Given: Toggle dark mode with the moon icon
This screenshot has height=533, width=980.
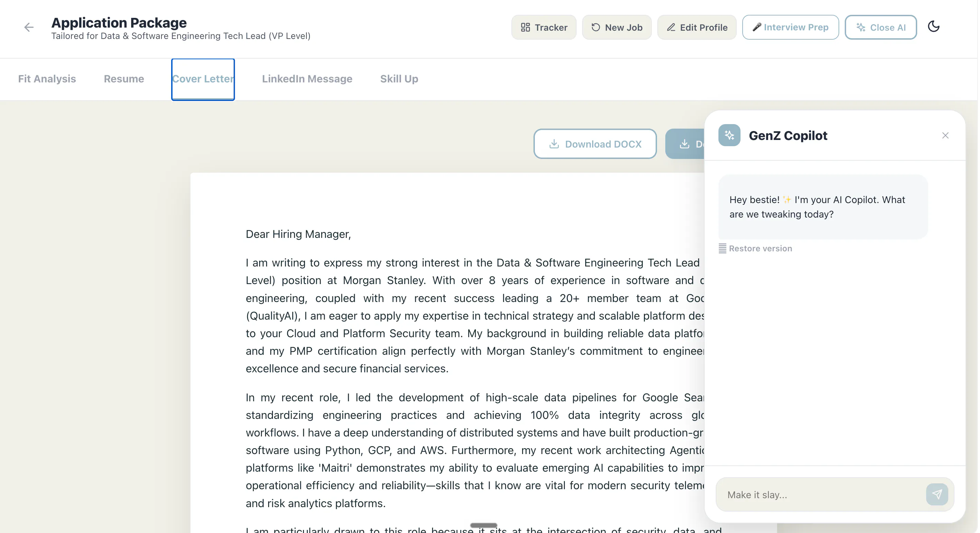Looking at the screenshot, I should [933, 27].
